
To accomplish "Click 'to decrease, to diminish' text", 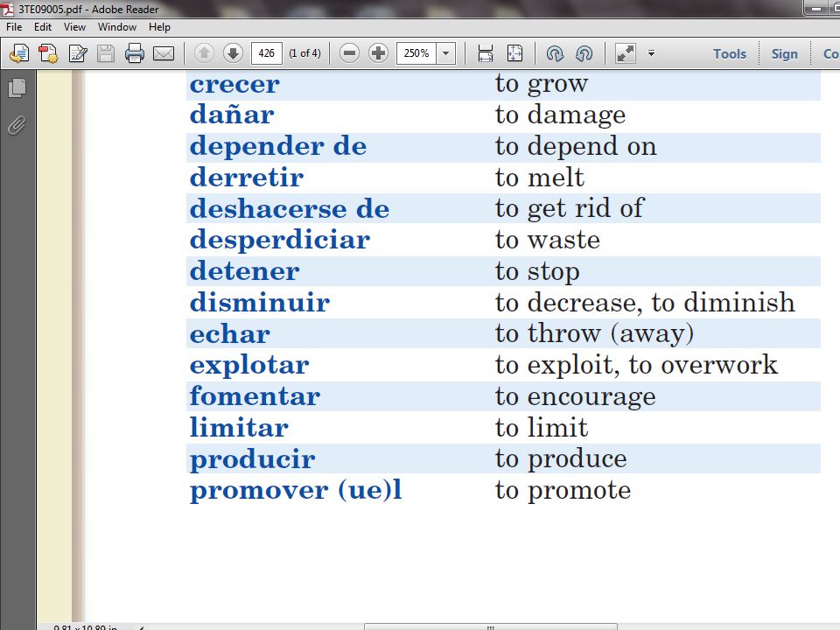I will tap(645, 304).
